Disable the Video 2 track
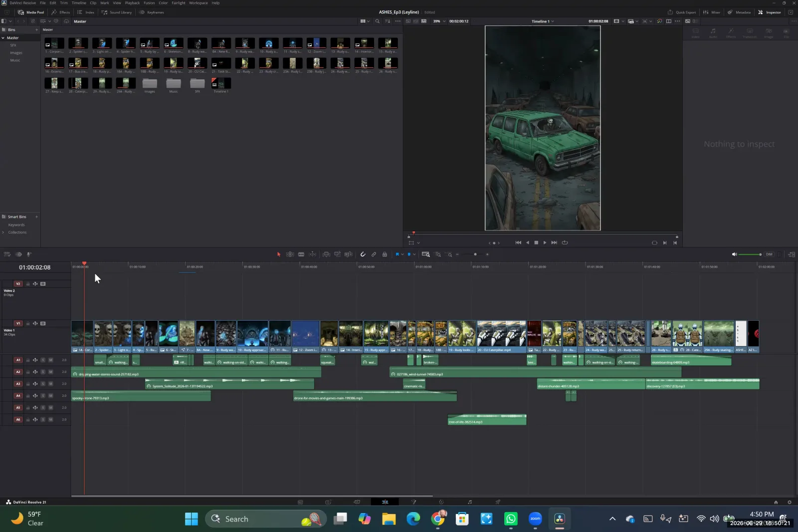Screen dimensions: 798x532 43,284
